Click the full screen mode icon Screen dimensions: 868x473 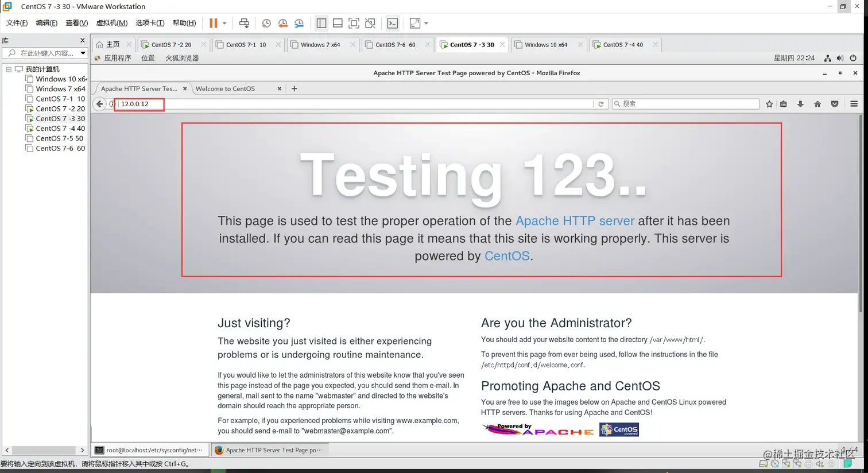354,23
